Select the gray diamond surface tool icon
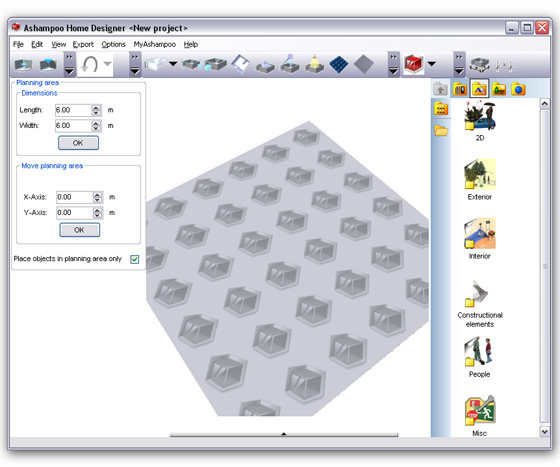The height and width of the screenshot is (467, 560). pyautogui.click(x=363, y=65)
